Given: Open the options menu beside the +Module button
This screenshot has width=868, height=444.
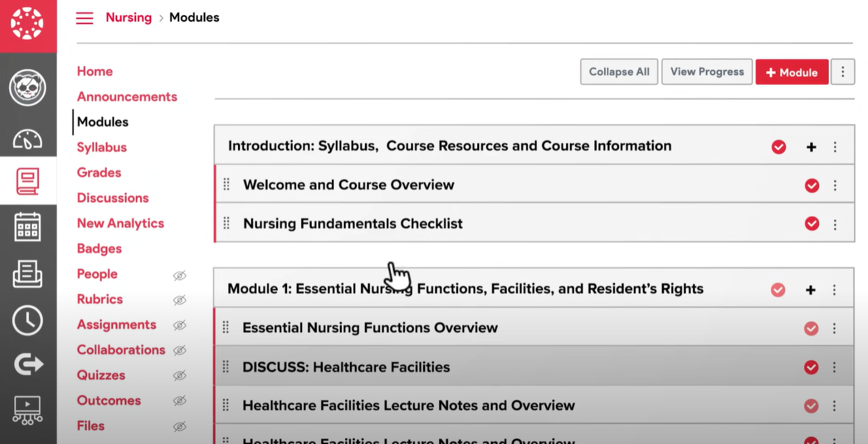Looking at the screenshot, I should [x=843, y=72].
